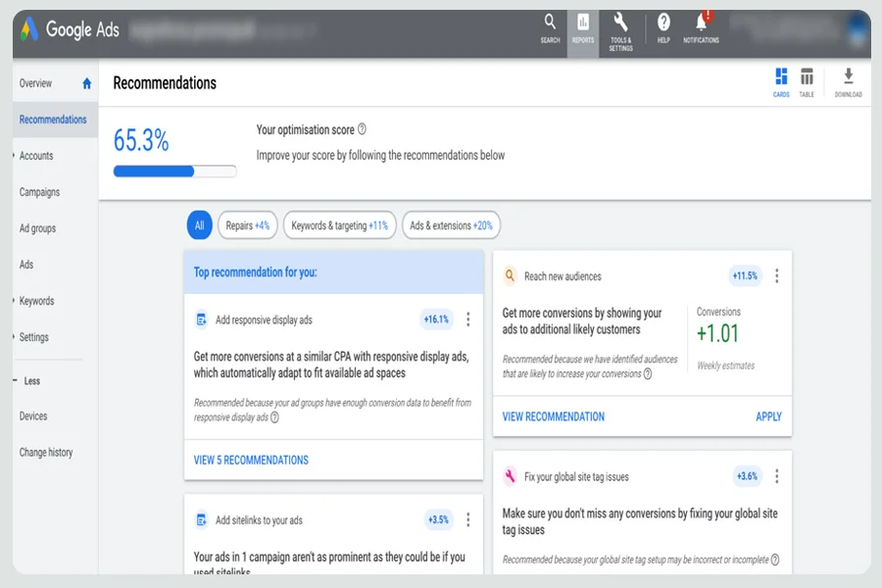Screen dimensions: 882x588
Task: Click 'Top recommendation for you:' heading
Action: click(x=256, y=272)
